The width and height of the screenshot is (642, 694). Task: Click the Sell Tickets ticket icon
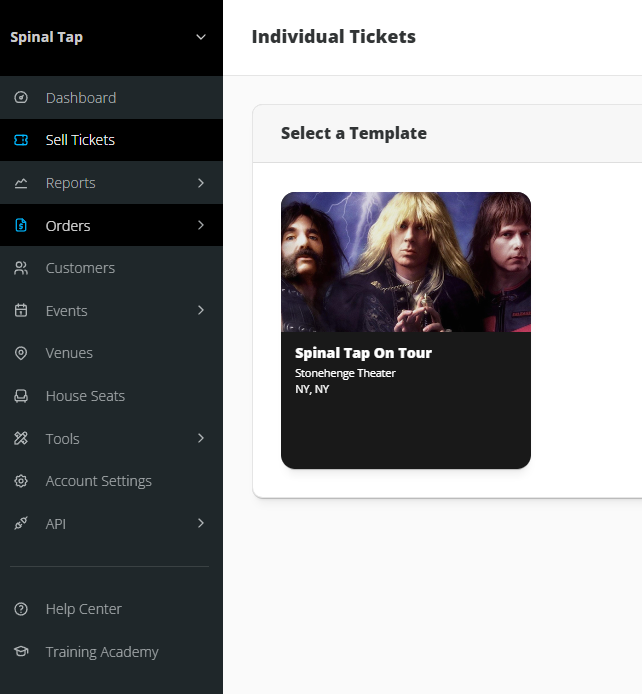[x=21, y=140]
